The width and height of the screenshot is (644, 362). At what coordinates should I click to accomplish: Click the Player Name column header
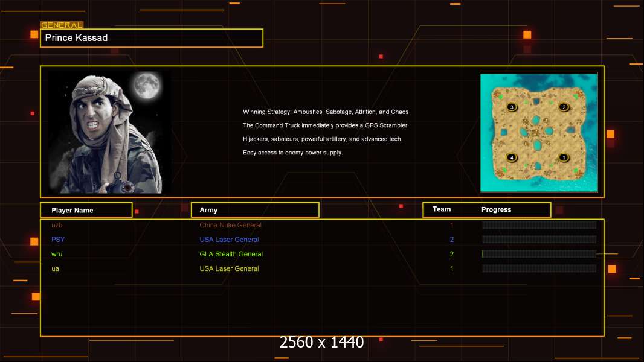click(x=86, y=210)
